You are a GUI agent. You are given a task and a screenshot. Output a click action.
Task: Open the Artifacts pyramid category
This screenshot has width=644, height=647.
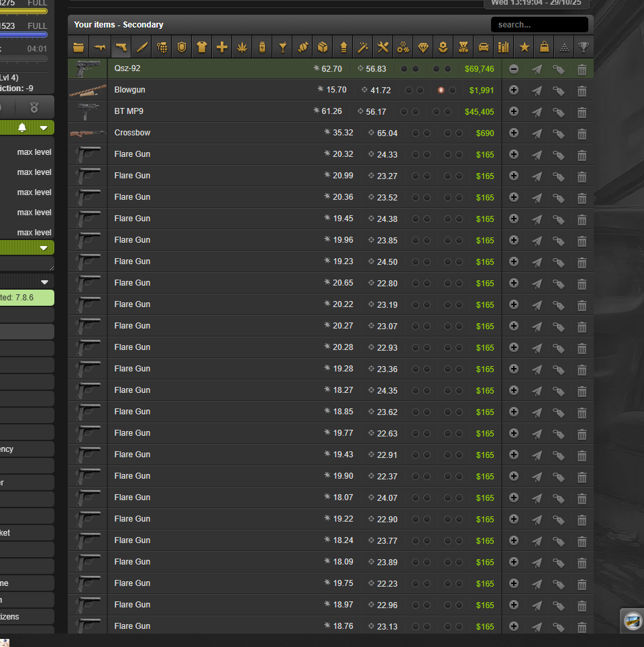564,48
